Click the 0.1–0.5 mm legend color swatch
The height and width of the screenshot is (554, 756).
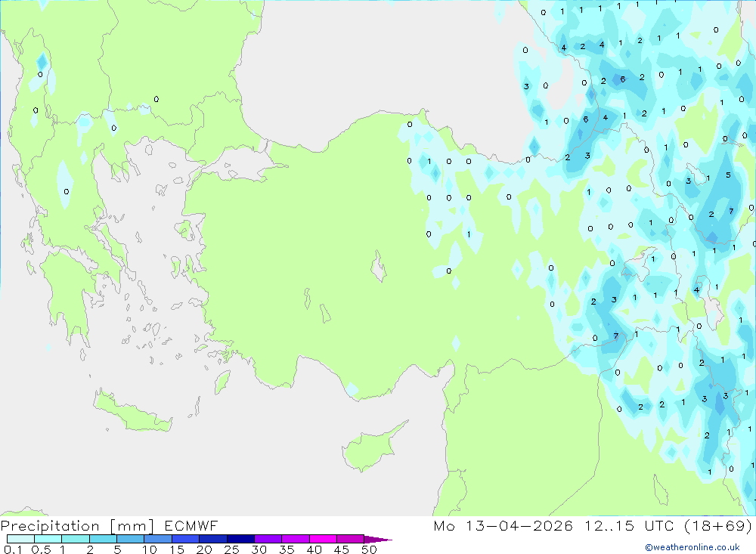click(20, 539)
